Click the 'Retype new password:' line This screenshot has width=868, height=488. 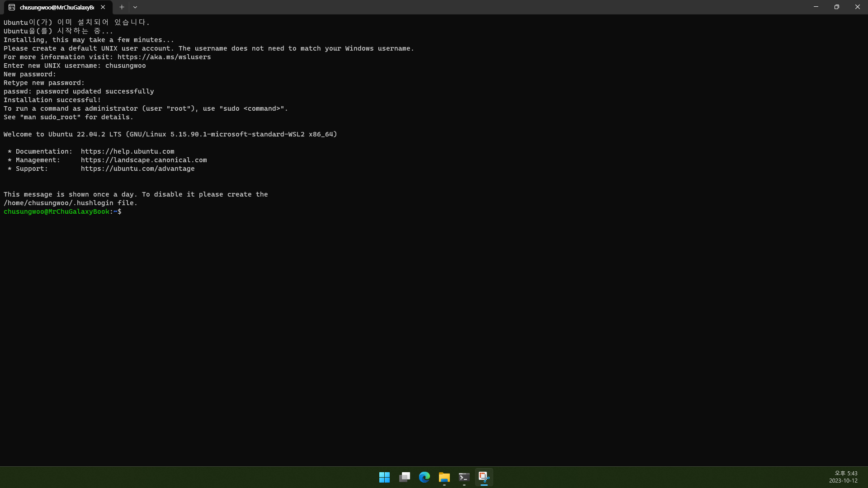[x=44, y=83]
